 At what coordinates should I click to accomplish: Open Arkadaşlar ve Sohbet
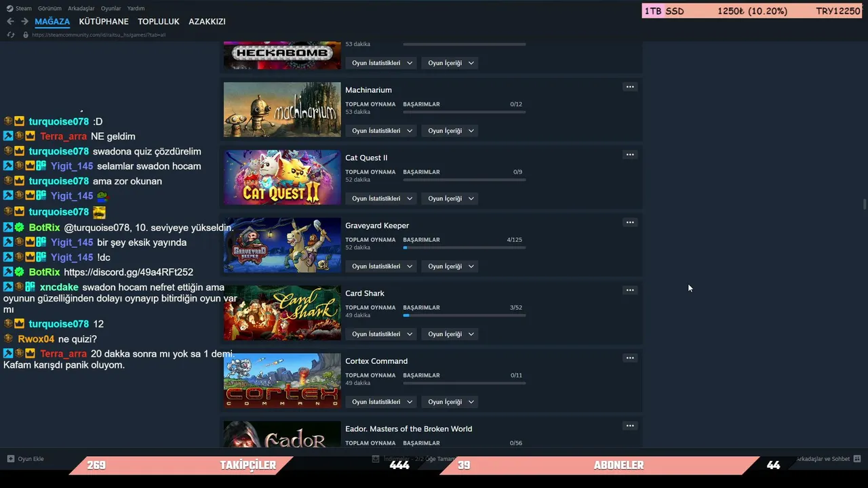coord(829,459)
